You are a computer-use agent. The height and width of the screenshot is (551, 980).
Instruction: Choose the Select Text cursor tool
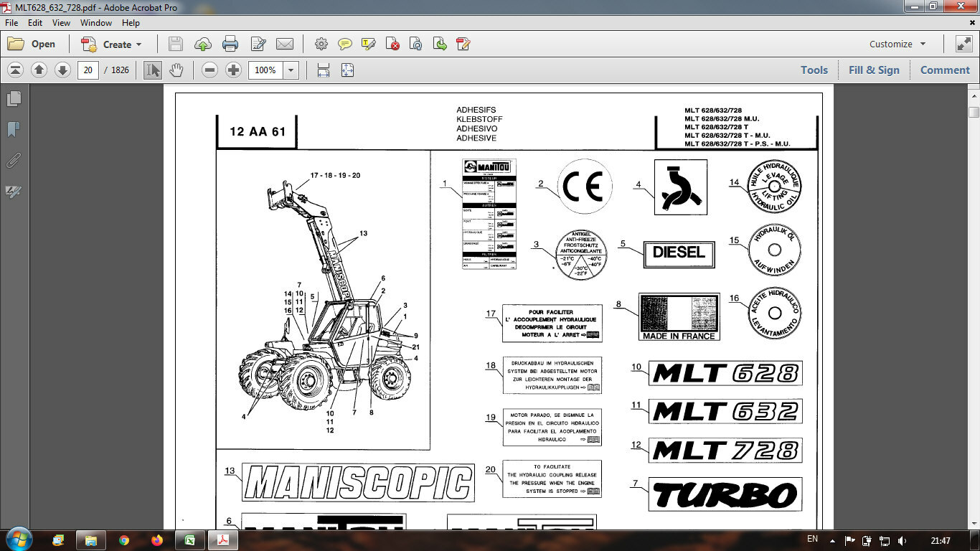click(153, 70)
